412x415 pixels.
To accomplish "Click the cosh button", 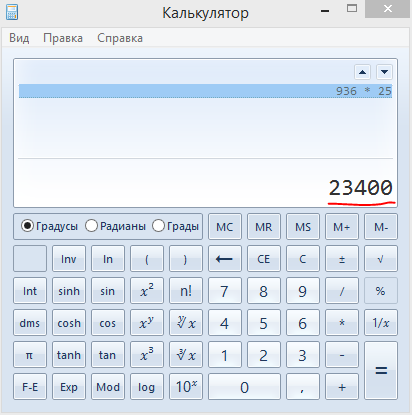I will click(69, 323).
